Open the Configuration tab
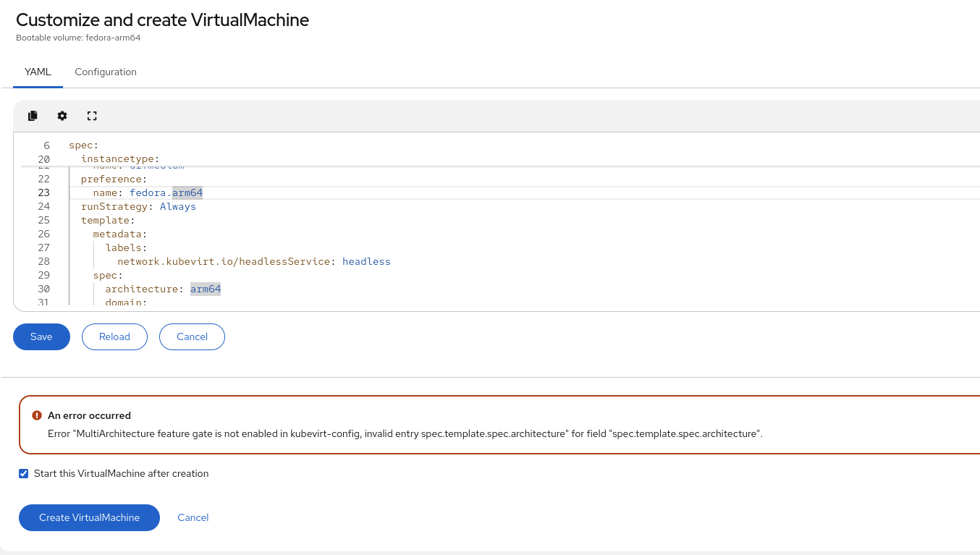Screen dimensions: 980x555 point(106,72)
